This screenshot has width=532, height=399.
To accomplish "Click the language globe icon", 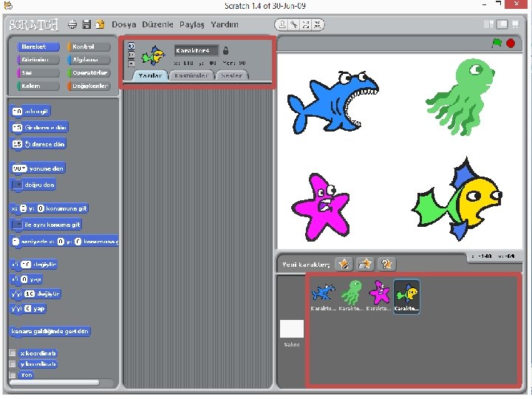I will coord(72,24).
